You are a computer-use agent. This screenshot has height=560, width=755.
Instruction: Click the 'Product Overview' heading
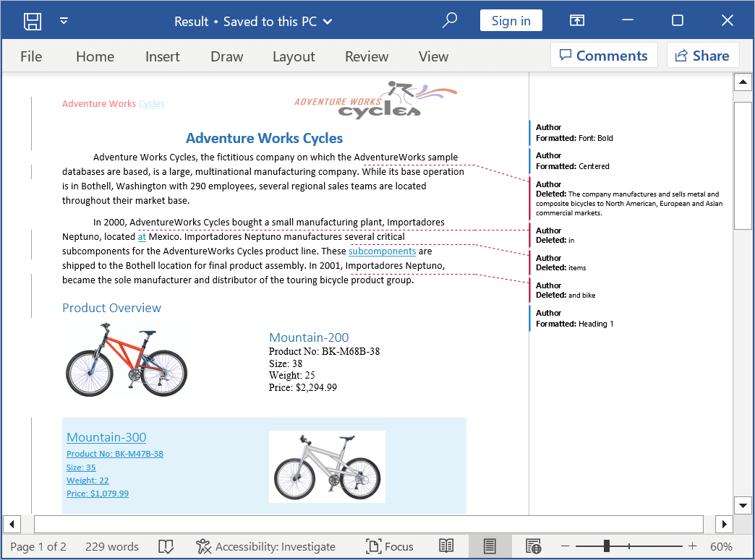pos(111,308)
